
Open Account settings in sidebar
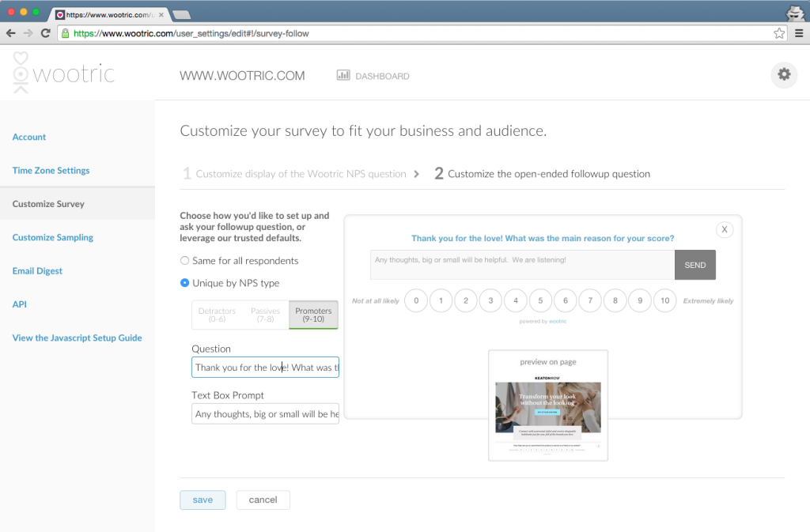[x=29, y=137]
